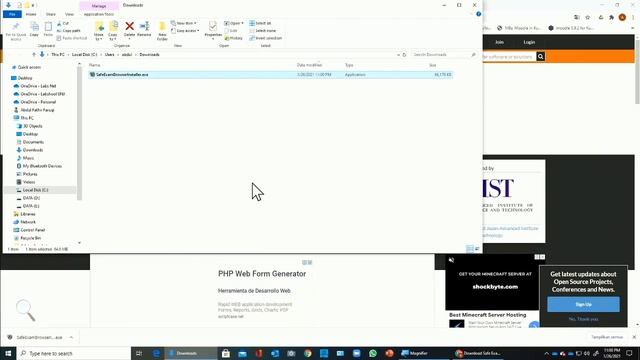Open quick access toolbar customize arrow
Image resolution: width=640 pixels, height=360 pixels.
click(33, 5)
